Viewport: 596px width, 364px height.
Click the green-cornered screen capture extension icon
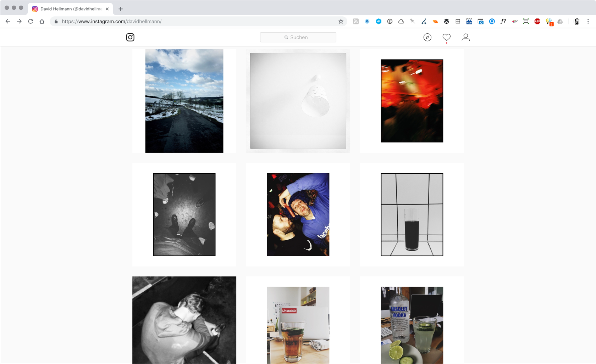pyautogui.click(x=526, y=21)
